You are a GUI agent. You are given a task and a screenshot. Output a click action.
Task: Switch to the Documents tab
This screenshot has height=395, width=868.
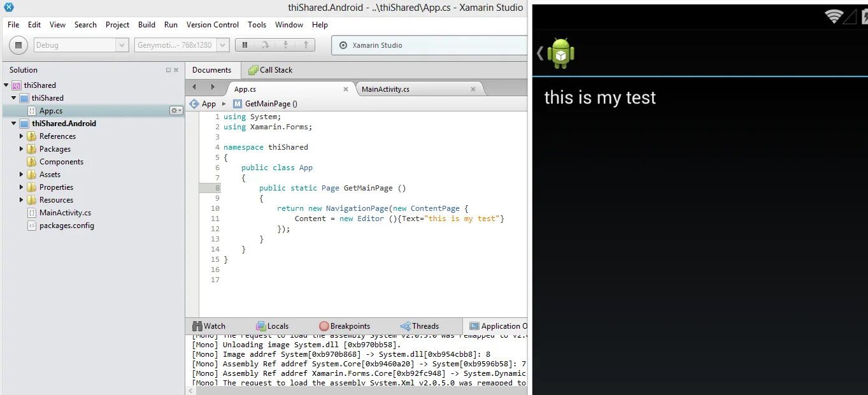(212, 70)
